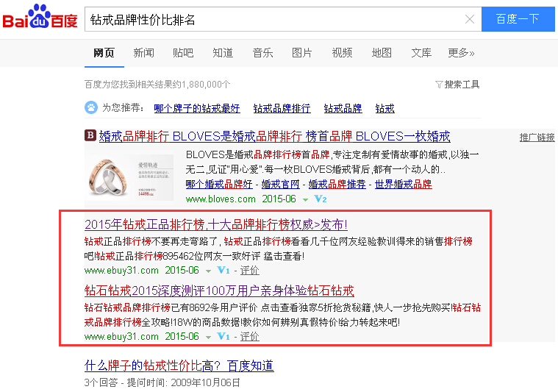Click the www.bloves.com URL
The height and width of the screenshot is (392, 558).
click(x=221, y=199)
